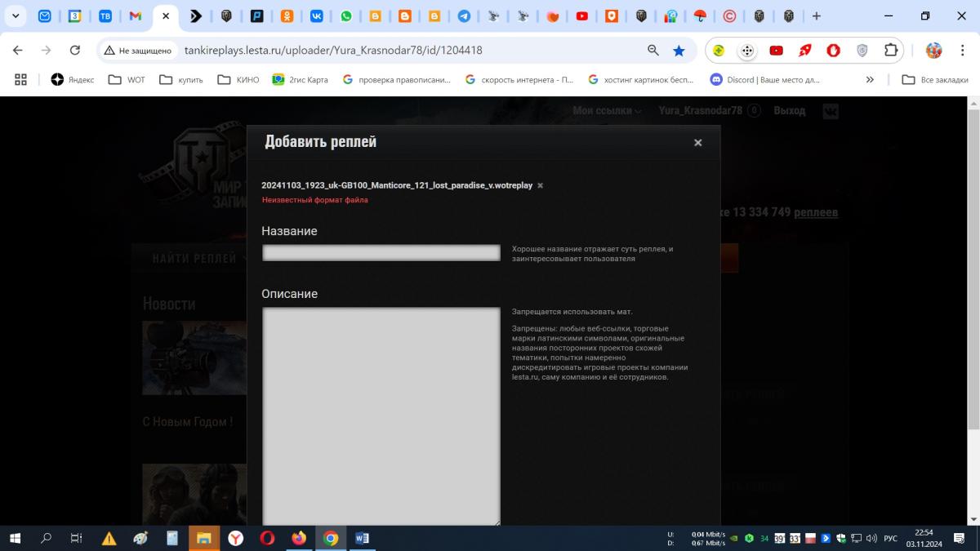980x551 pixels.
Task: Expand the Мои ссылки dropdown
Action: pos(607,111)
